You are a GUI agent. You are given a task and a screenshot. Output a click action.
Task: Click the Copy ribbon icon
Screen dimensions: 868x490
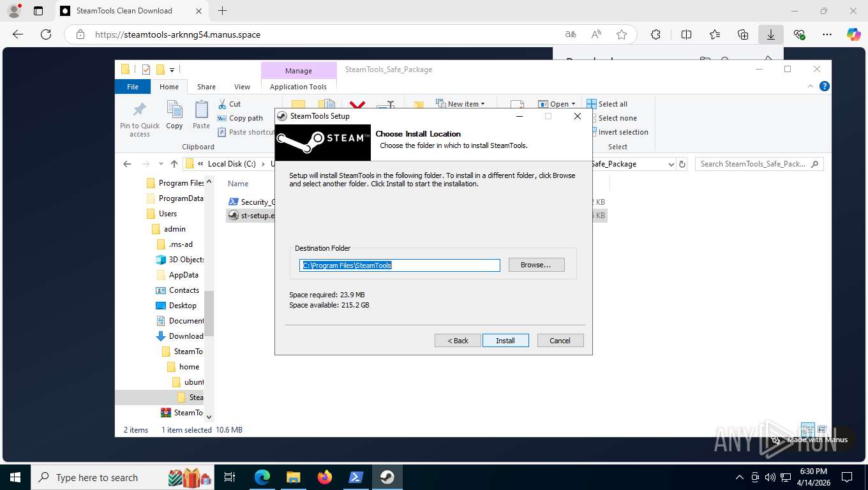point(174,115)
